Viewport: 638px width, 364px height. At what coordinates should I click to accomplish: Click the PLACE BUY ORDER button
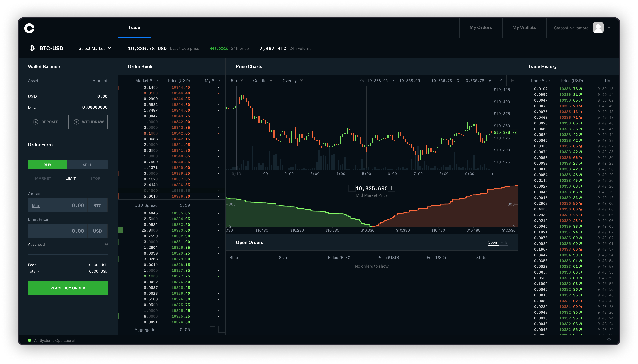(68, 288)
